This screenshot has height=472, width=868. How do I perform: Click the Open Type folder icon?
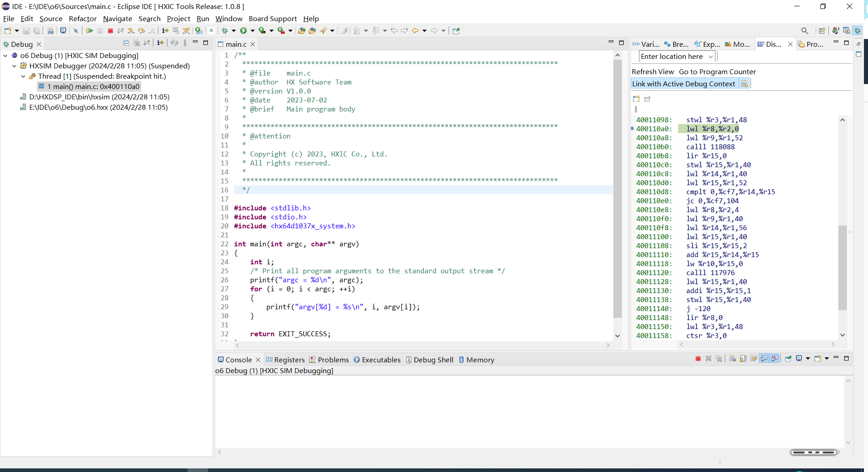(302, 31)
